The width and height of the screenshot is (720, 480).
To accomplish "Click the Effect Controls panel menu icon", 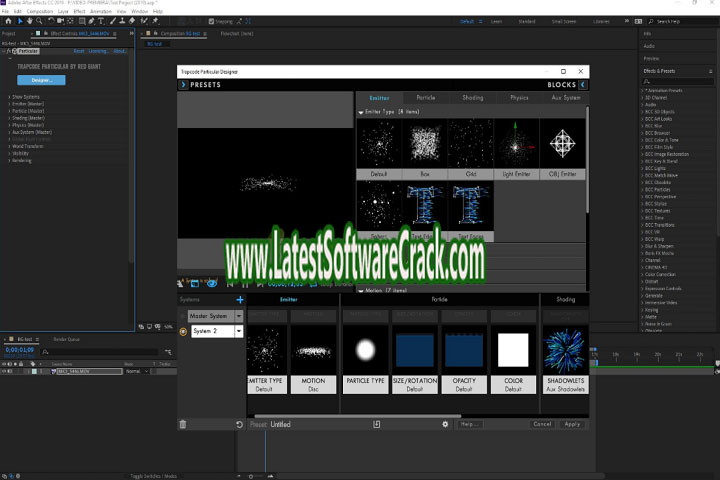I will 115,34.
